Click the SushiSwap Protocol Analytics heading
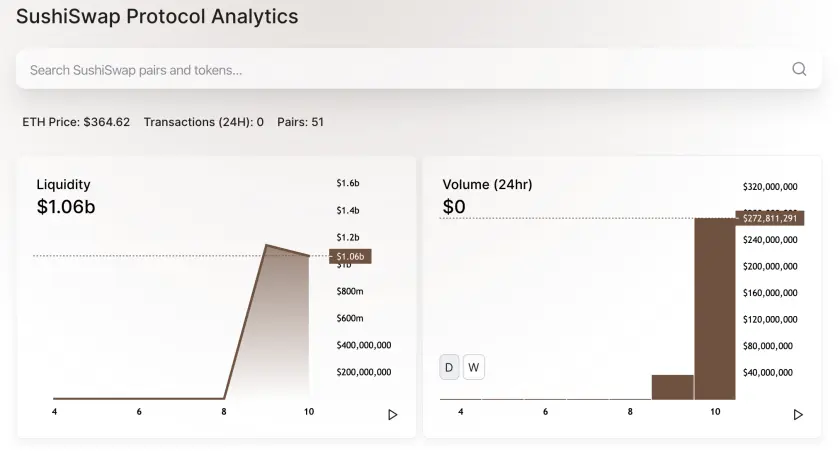This screenshot has width=840, height=457. (157, 17)
